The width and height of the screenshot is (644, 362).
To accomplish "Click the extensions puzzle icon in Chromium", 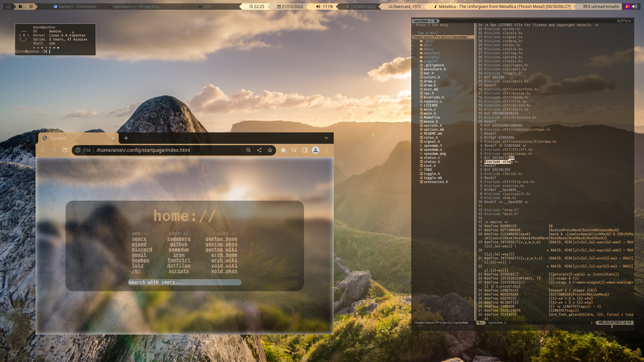I will (x=283, y=150).
